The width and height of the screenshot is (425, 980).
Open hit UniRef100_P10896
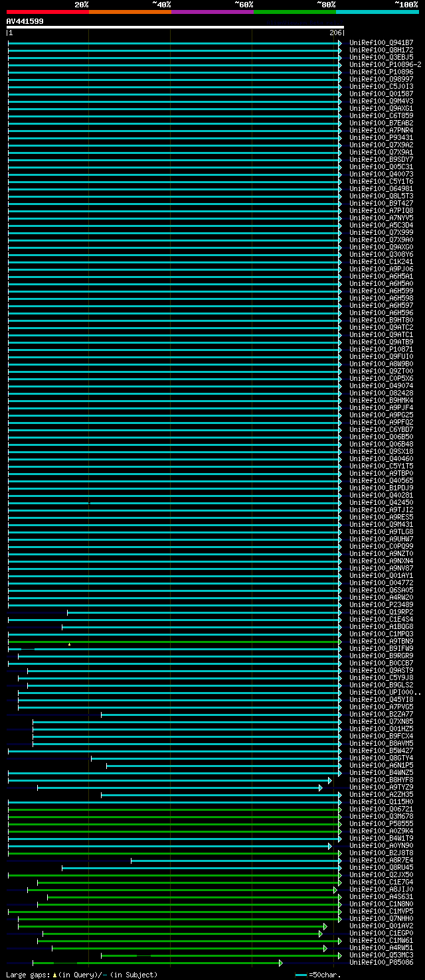tap(381, 72)
